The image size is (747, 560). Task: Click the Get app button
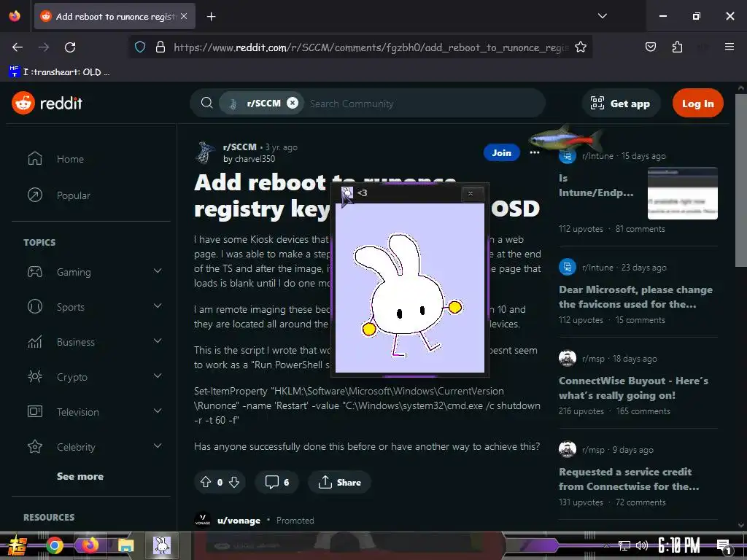pos(620,103)
